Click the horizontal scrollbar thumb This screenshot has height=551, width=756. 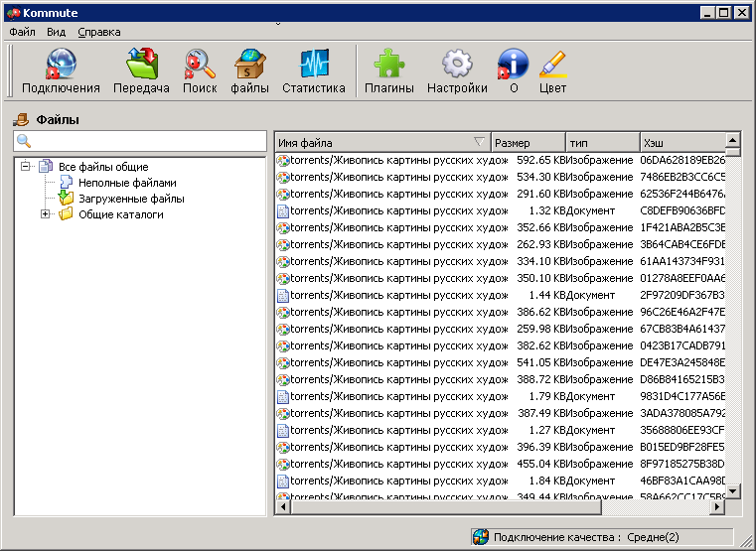(446, 506)
